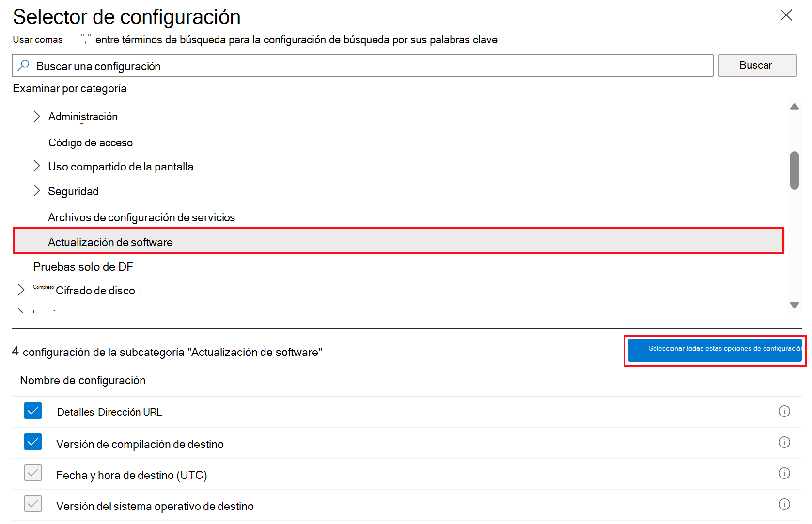The width and height of the screenshot is (812, 524).
Task: Uncheck Detalles Dirección URL checkbox
Action: (x=33, y=411)
